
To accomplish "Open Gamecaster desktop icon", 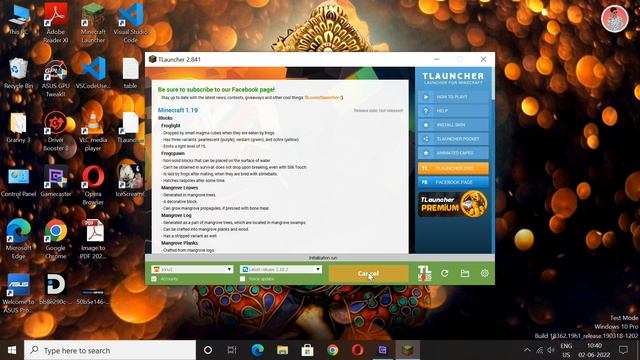I will 56,182.
